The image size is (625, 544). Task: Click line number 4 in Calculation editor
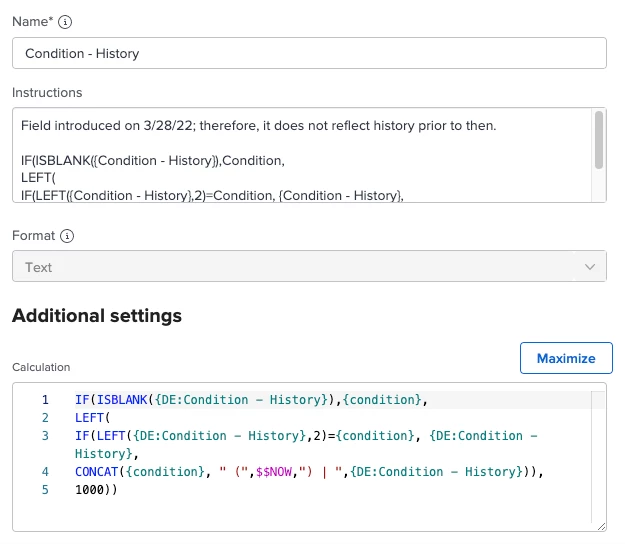(45, 472)
